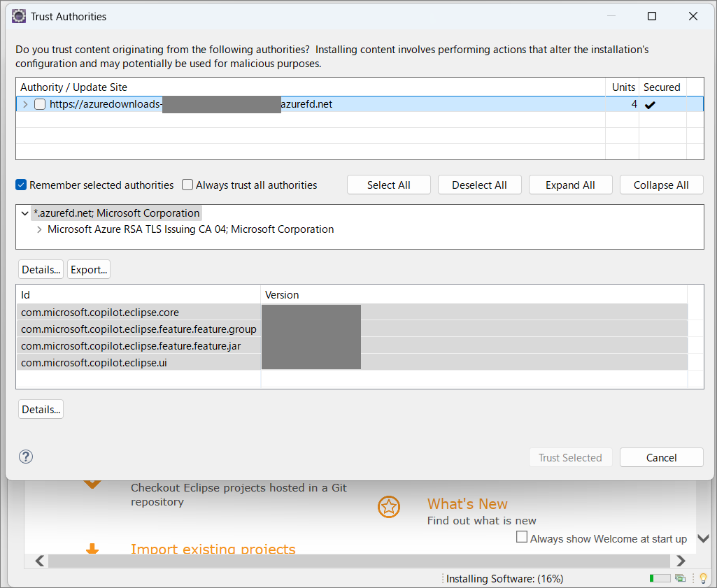Image resolution: width=717 pixels, height=588 pixels.
Task: Click the horizontal scrollbar right arrow
Action: 681,560
